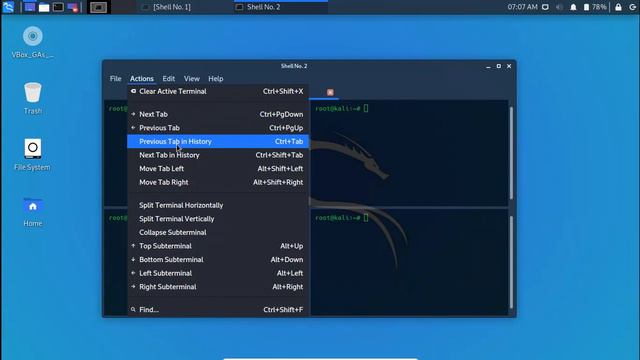Choose Top Subterminal

[x=218, y=246]
